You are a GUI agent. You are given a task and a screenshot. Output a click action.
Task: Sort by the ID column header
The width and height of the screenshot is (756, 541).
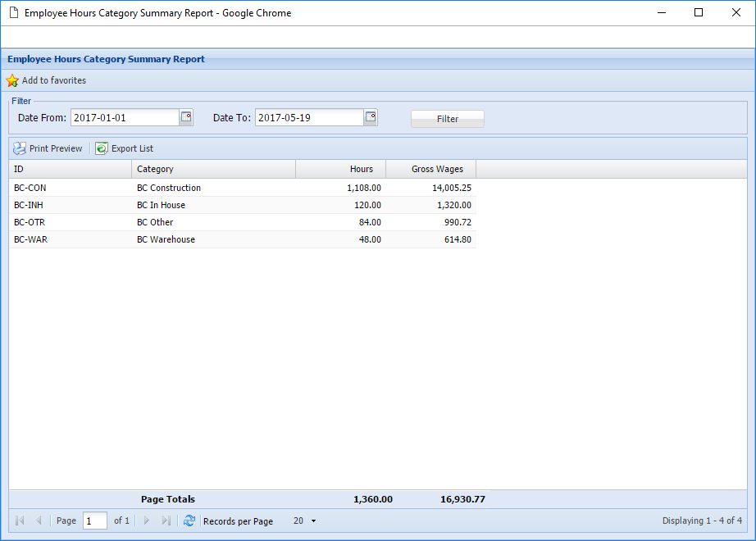(70, 169)
